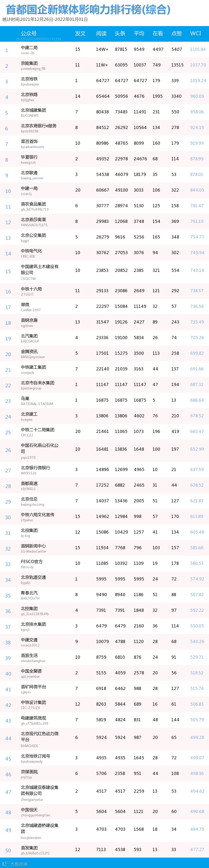Select the 中铁二十二局集团 account name
Image resolution: width=209 pixels, height=868 pixels.
[37, 430]
